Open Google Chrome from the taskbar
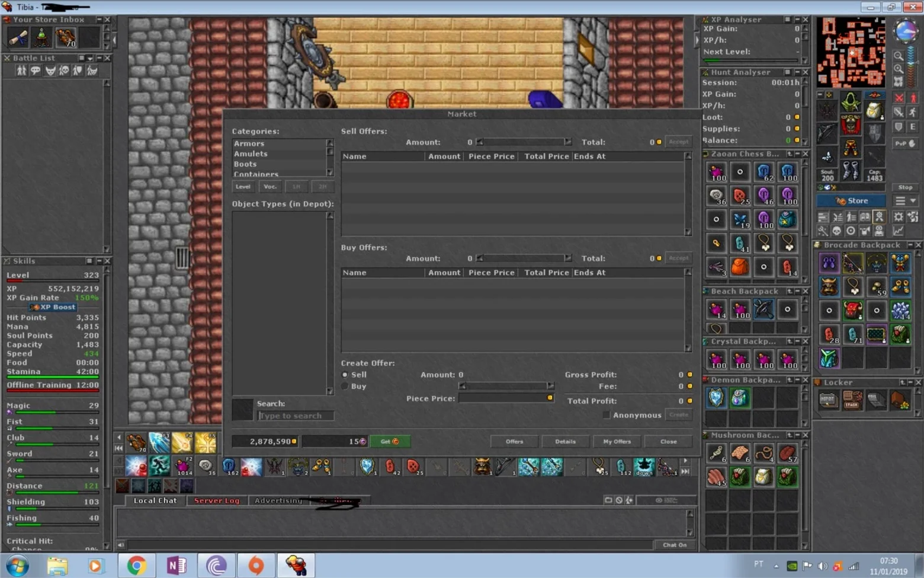Viewport: 924px width, 578px height. pos(136,566)
